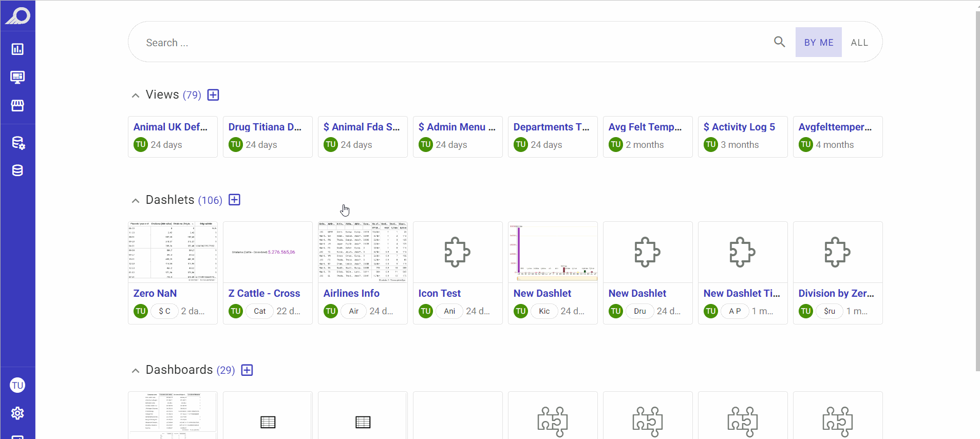Collapse the Dashboards section
Viewport: 980px width, 439px height.
tap(136, 371)
